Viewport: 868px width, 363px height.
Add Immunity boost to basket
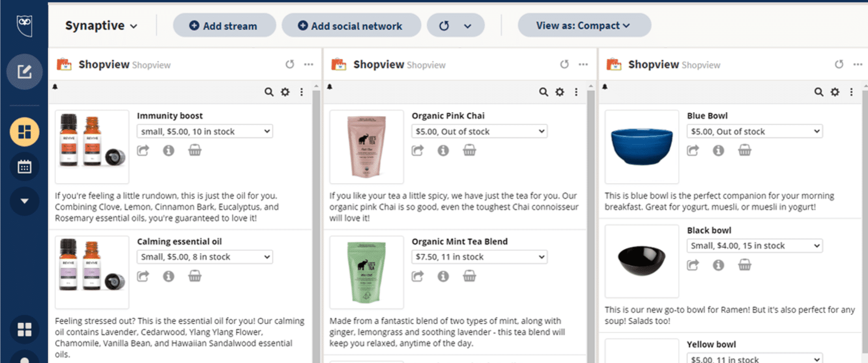(195, 150)
